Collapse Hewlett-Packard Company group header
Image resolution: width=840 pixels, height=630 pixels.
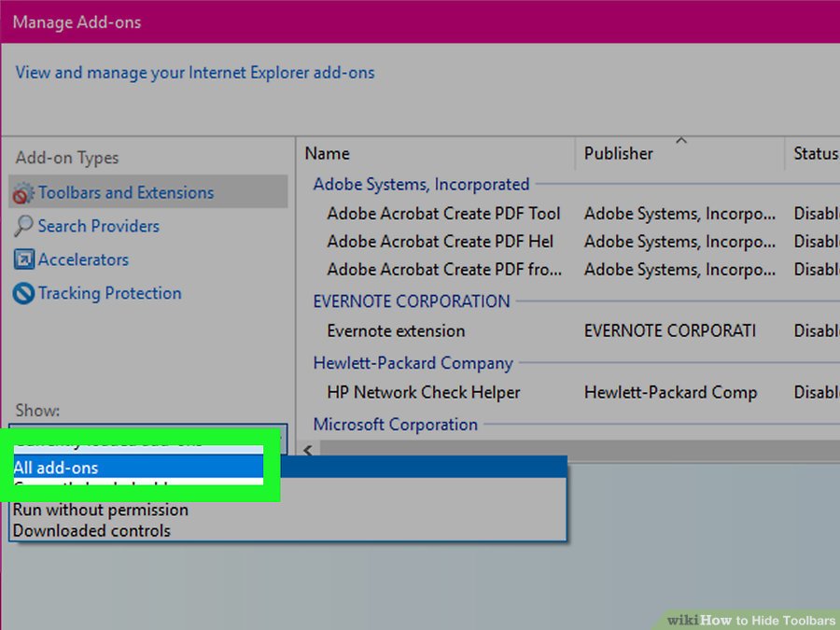tap(413, 363)
